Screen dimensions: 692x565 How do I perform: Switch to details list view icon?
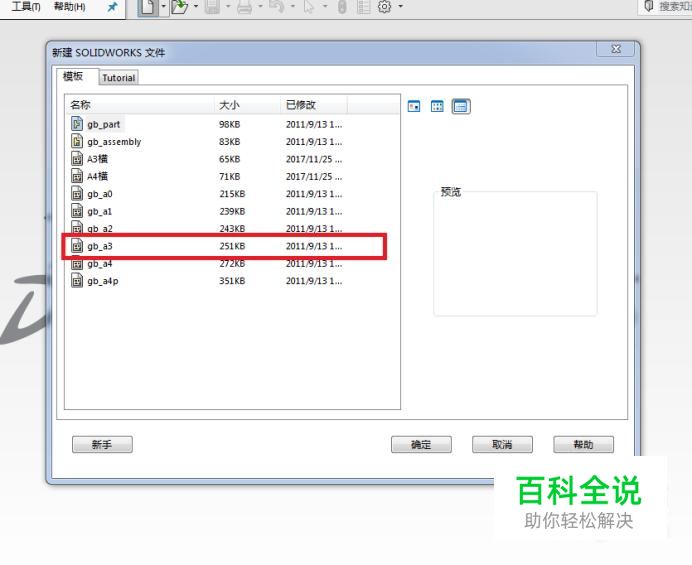(461, 106)
